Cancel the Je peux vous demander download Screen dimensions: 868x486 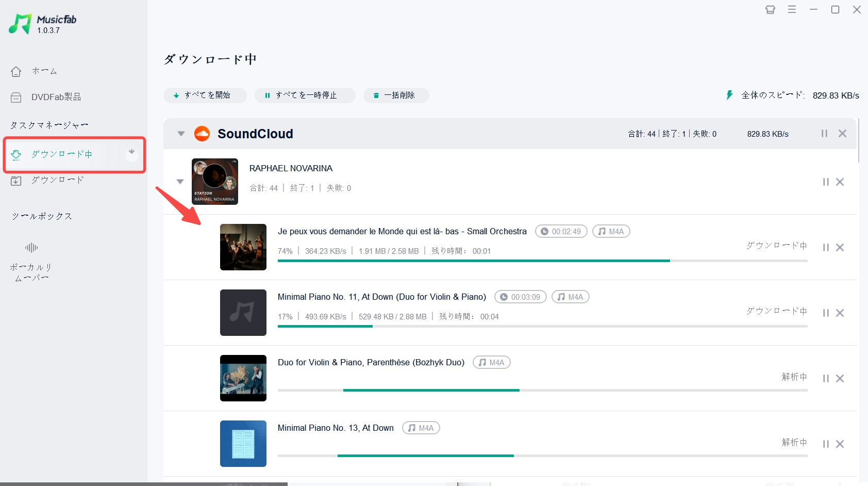point(840,248)
